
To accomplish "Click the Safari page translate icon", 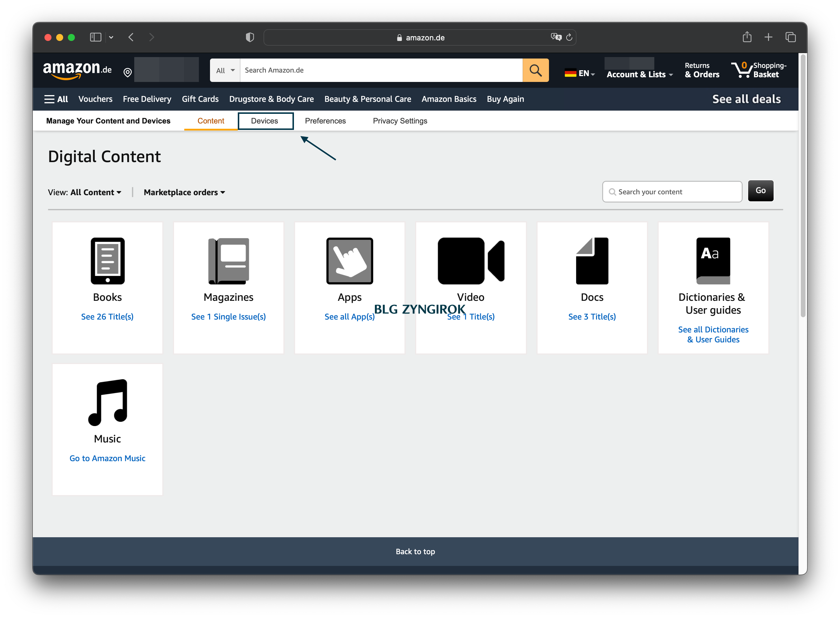I will click(556, 37).
